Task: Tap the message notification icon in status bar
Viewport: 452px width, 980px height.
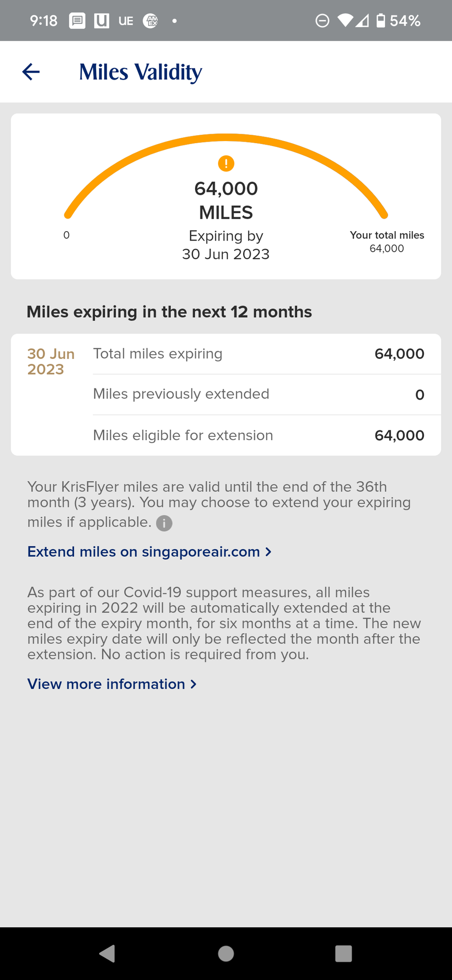Action: pyautogui.click(x=77, y=21)
